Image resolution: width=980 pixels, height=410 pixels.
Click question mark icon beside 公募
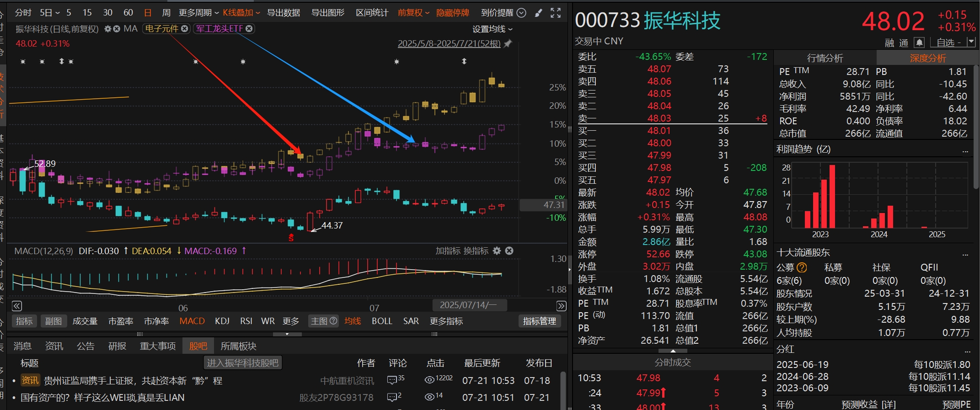point(802,267)
